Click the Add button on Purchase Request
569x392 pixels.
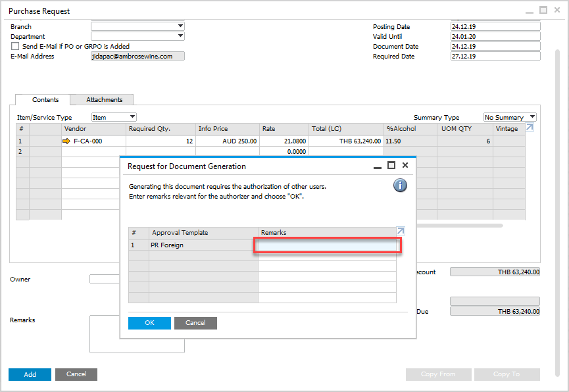30,374
